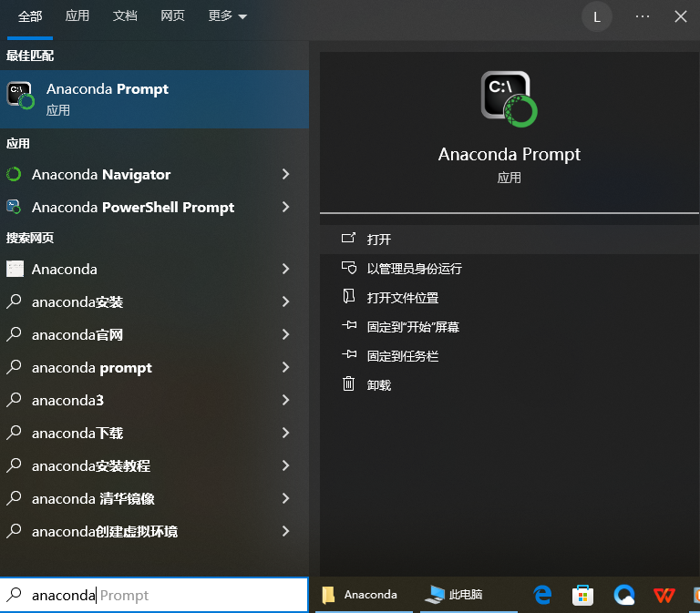The width and height of the screenshot is (700, 613).
Task: Expand Anaconda Navigator details chevron
Action: 285,174
